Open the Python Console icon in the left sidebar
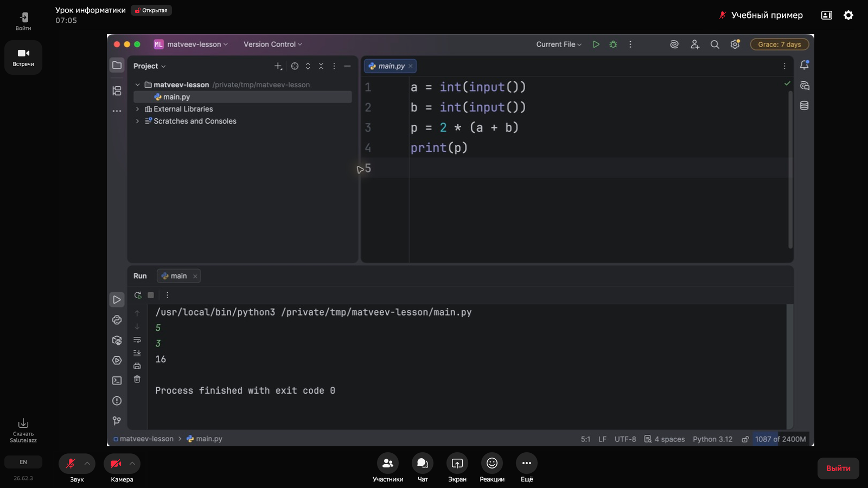868x488 pixels. [x=117, y=320]
